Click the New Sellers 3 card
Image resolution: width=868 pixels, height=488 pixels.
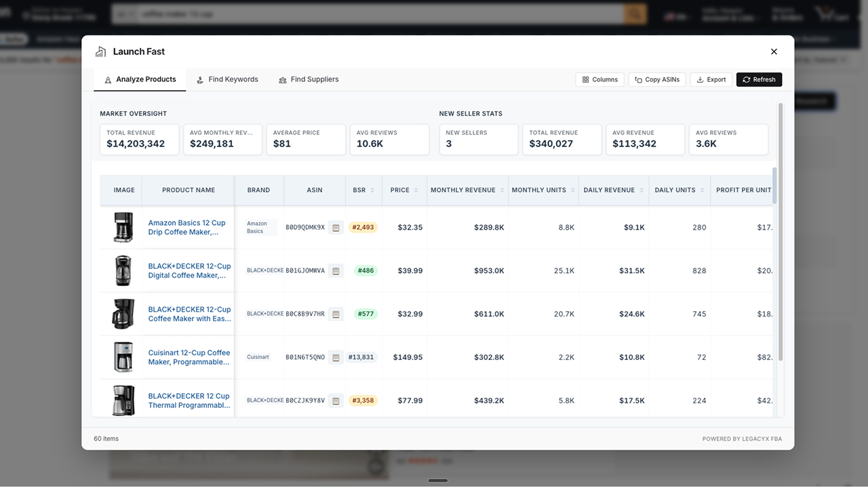[x=479, y=139]
